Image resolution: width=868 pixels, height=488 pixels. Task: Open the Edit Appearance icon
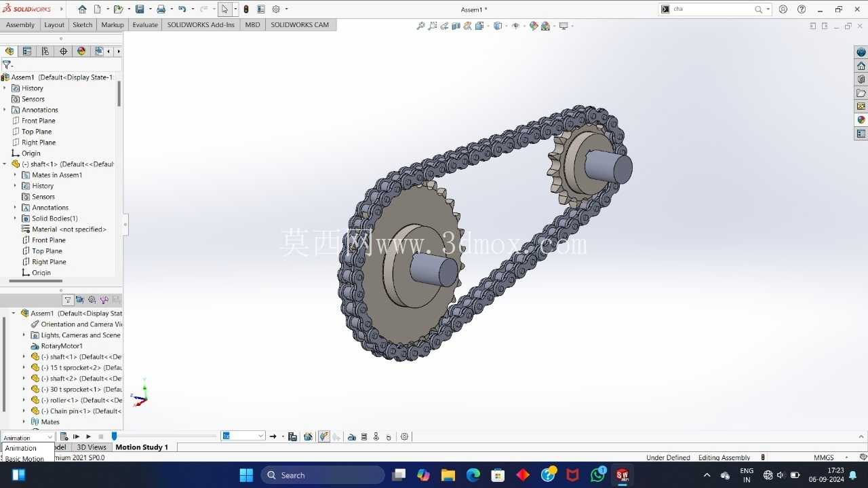(x=534, y=26)
